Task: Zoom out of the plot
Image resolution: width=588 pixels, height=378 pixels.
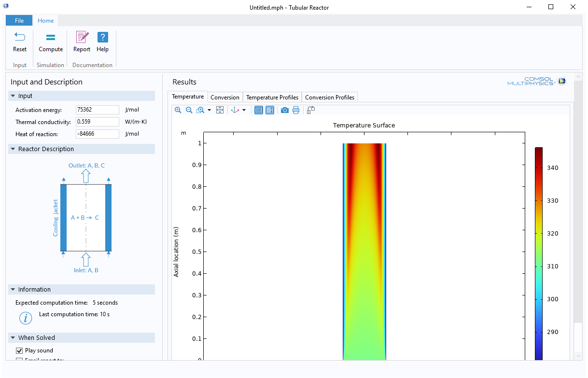Action: click(189, 110)
